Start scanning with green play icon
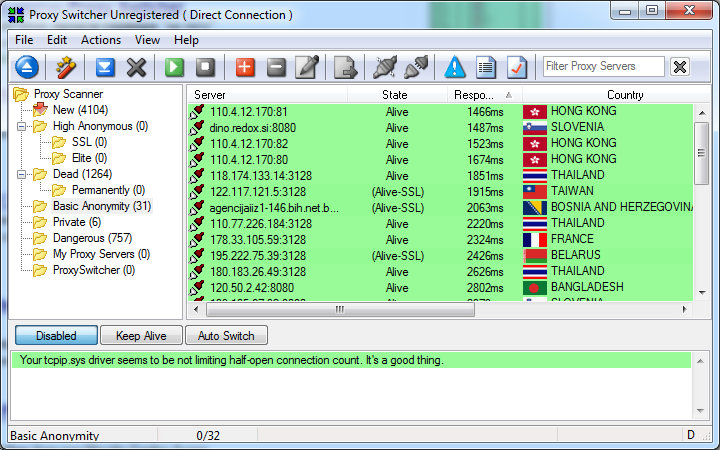Image resolution: width=720 pixels, height=450 pixels. [x=174, y=67]
